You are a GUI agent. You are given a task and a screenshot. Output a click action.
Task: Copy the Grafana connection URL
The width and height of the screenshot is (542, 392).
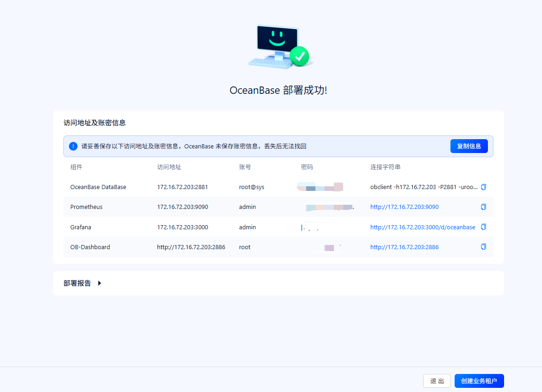pyautogui.click(x=484, y=227)
